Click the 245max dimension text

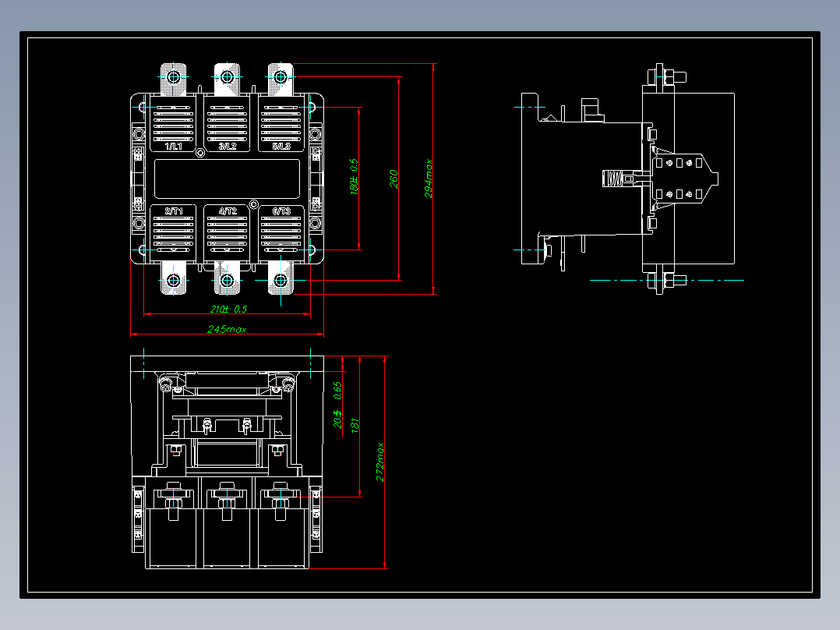tap(227, 329)
